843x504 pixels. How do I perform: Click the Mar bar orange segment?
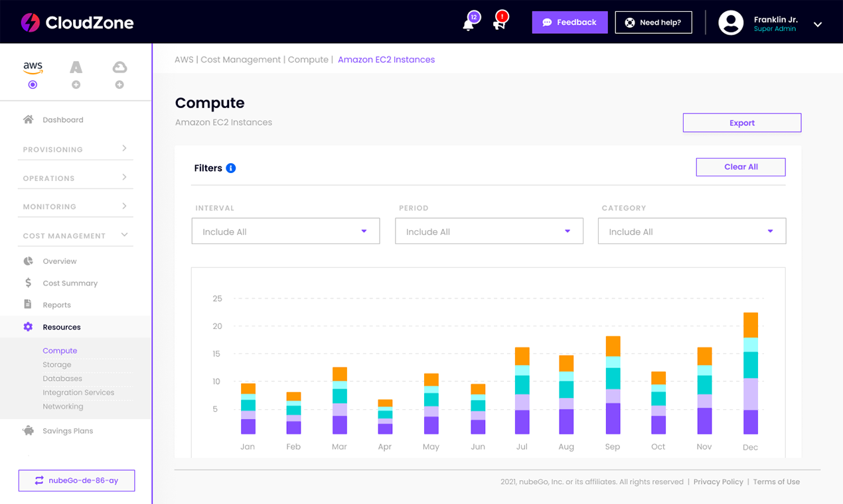point(339,374)
